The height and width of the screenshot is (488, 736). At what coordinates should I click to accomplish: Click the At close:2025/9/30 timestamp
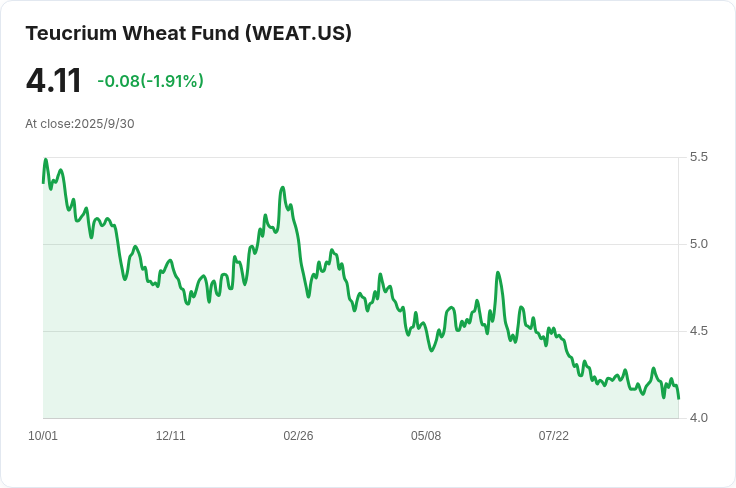coord(80,124)
